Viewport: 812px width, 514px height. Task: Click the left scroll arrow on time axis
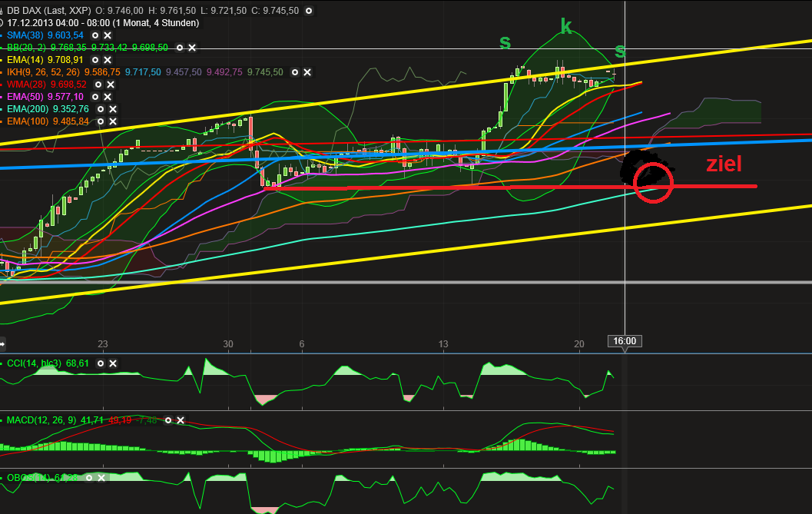pos(3,344)
